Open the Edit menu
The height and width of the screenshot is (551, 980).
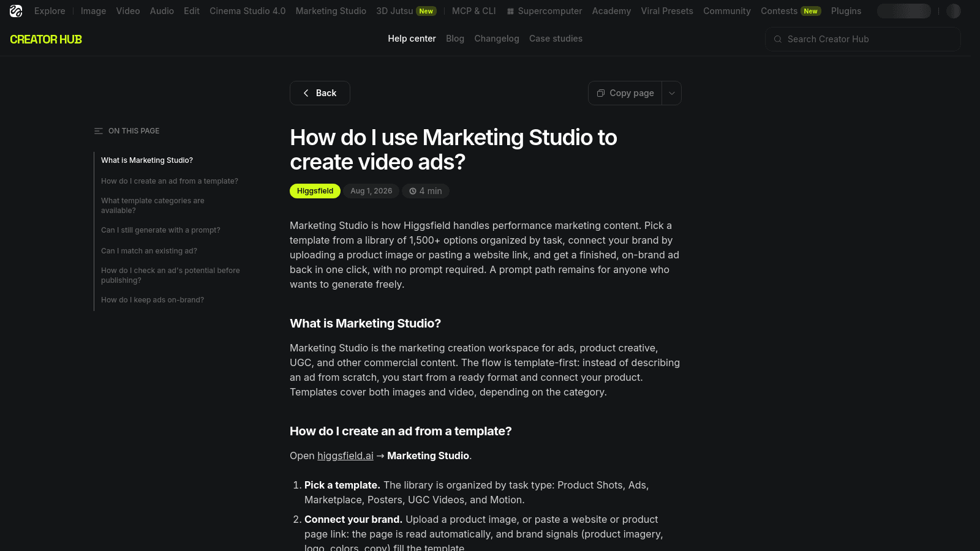[192, 11]
